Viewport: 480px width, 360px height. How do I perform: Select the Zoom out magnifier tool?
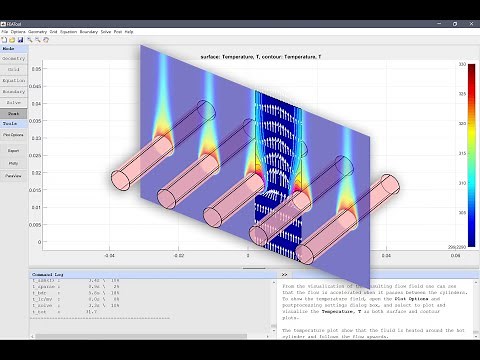(38, 40)
